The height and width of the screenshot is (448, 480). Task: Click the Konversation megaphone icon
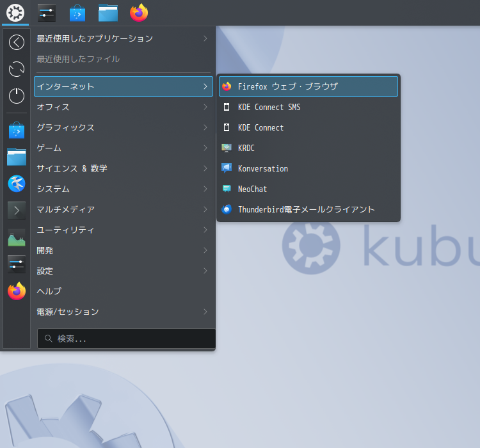227,168
